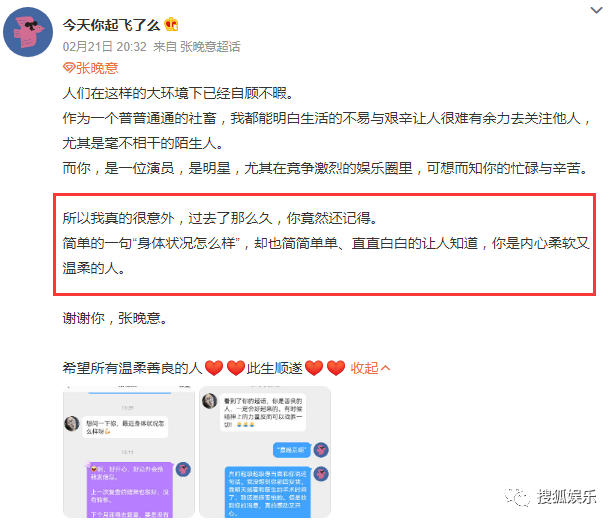Image resolution: width=616 pixels, height=524 pixels.
Task: Click the crown member badge icon
Action: click(x=171, y=25)
